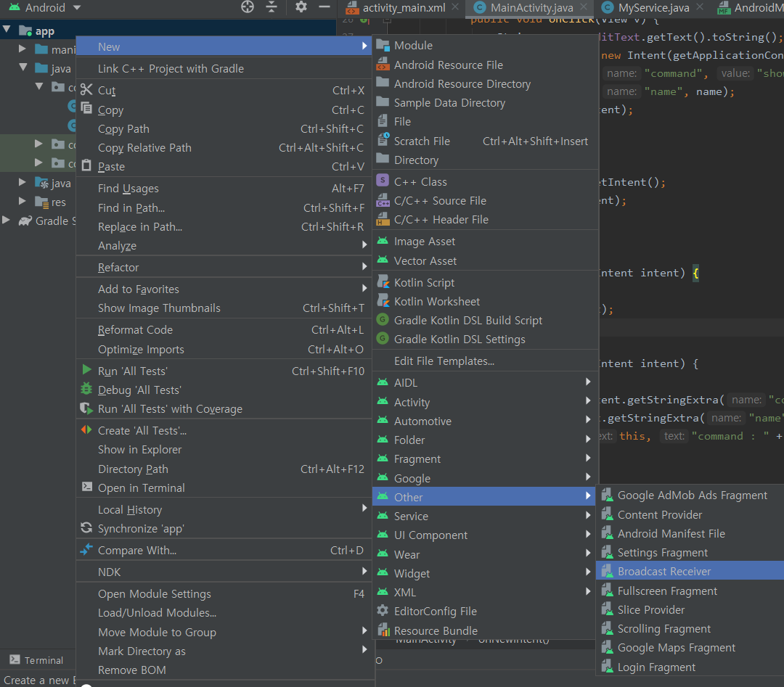Click the Android Resource File icon
This screenshot has width=784, height=687.
coord(383,65)
